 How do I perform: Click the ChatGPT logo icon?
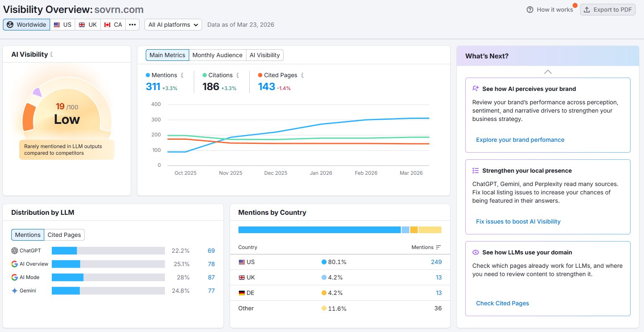[15, 251]
